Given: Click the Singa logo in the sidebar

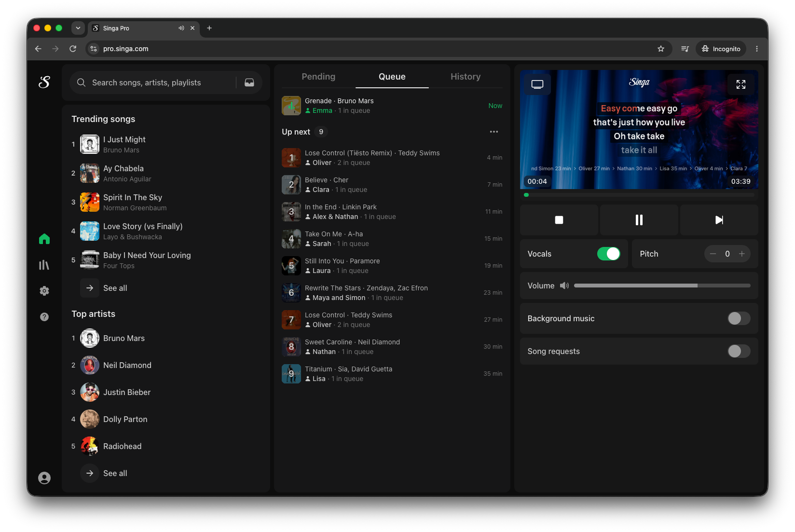Looking at the screenshot, I should (x=44, y=82).
